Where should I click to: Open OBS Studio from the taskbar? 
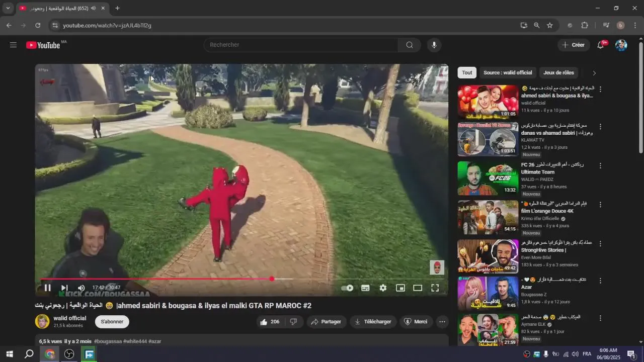(x=69, y=354)
